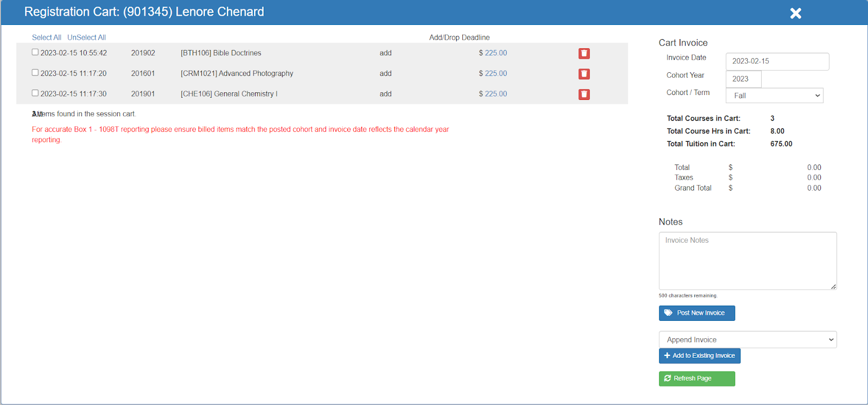
Task: Click timestamp 2023-02-15 10:55:42
Action: coord(74,53)
